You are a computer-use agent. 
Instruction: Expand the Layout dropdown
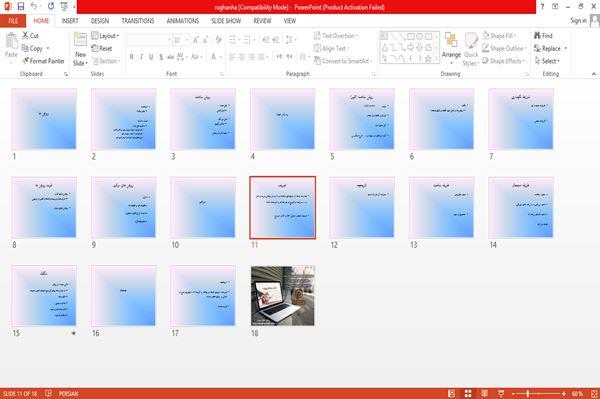pos(105,36)
